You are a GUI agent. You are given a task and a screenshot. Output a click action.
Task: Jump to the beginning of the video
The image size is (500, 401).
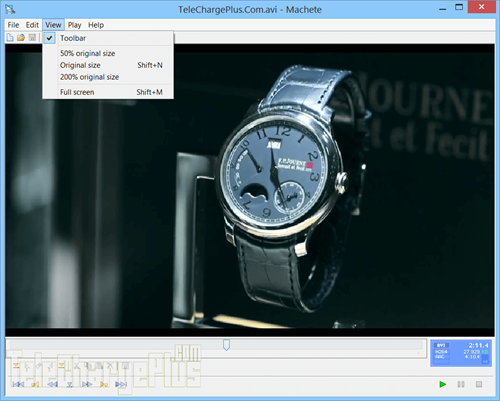18,384
